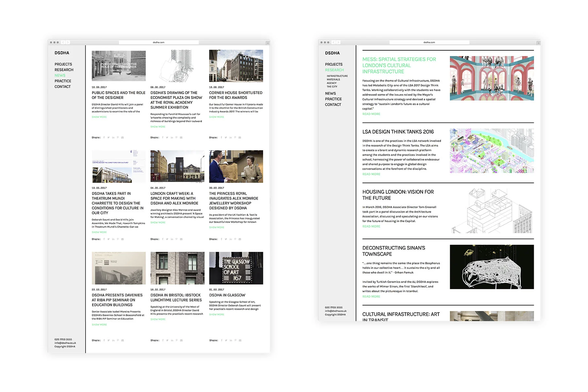Click the dsdha.com address bar in Research window
Screen dimensions: 588x392
tap(429, 42)
